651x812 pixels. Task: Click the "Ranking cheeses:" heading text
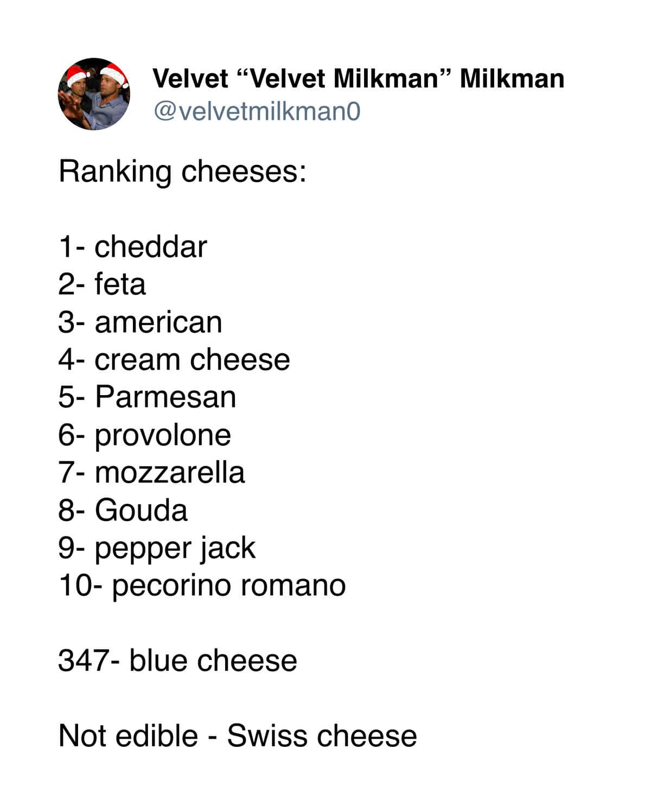[x=182, y=172]
